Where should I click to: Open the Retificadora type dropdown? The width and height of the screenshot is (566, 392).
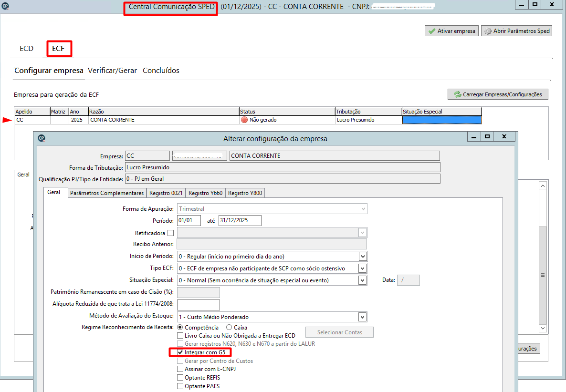pos(363,233)
